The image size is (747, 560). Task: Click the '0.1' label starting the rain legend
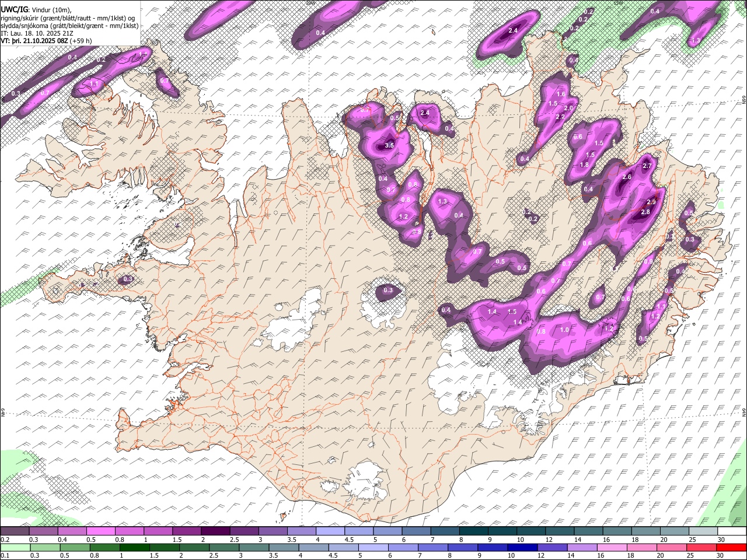(5, 556)
